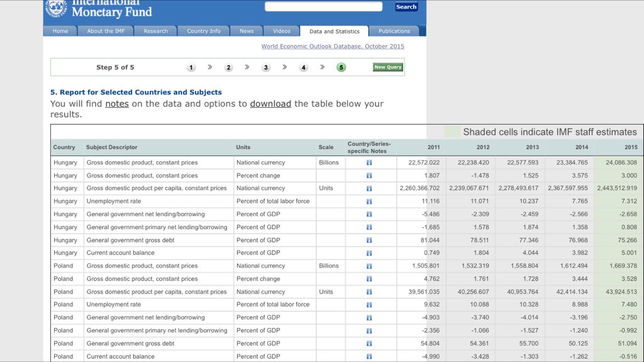This screenshot has height=362, width=644.
Task: Open notes icon for Poland GDP Percent change
Action: (369, 279)
